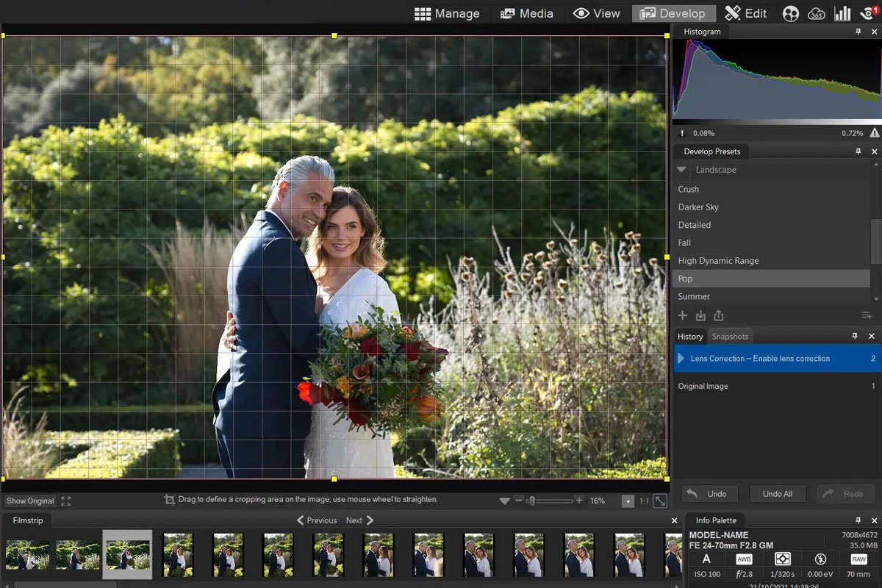882x588 pixels.
Task: Click Show Original at bottom left
Action: 28,501
